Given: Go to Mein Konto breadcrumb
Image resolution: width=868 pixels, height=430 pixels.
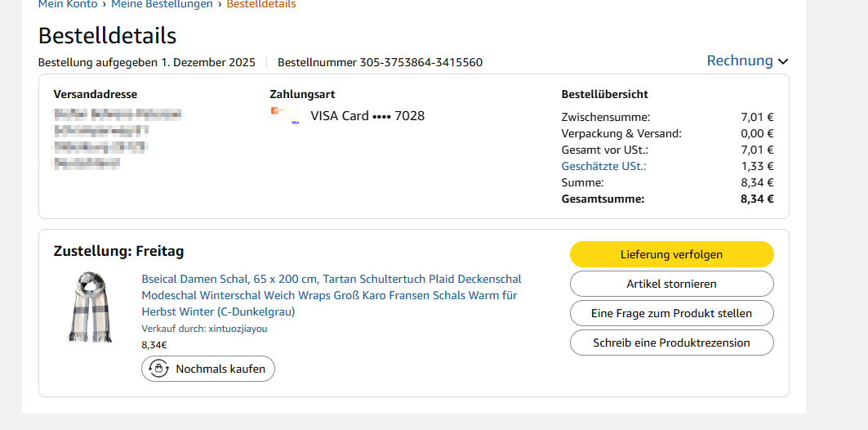Looking at the screenshot, I should 68,4.
